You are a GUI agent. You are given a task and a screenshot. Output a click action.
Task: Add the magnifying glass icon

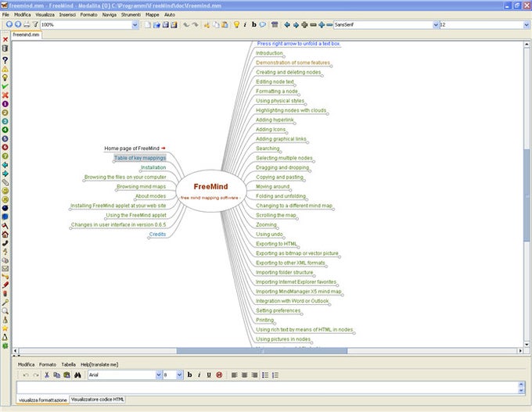click(5, 310)
